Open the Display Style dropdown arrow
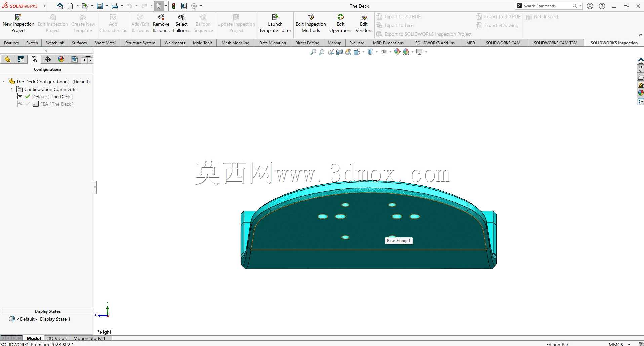This screenshot has height=346, width=644. (x=377, y=52)
